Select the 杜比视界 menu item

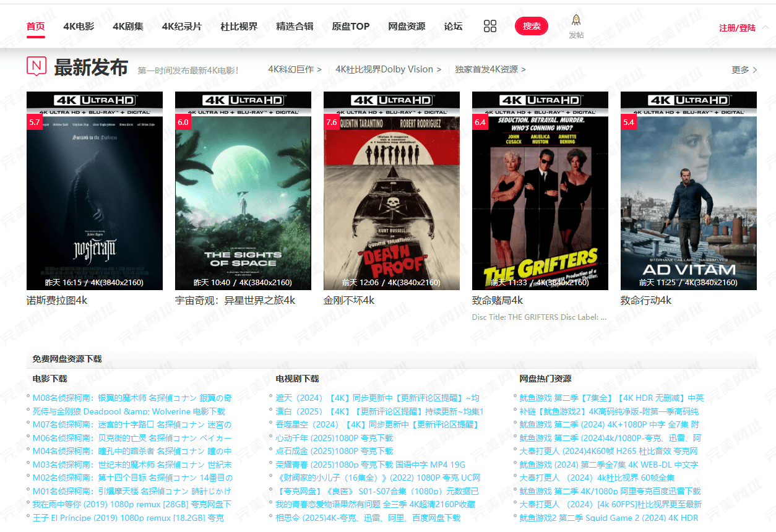click(x=239, y=26)
